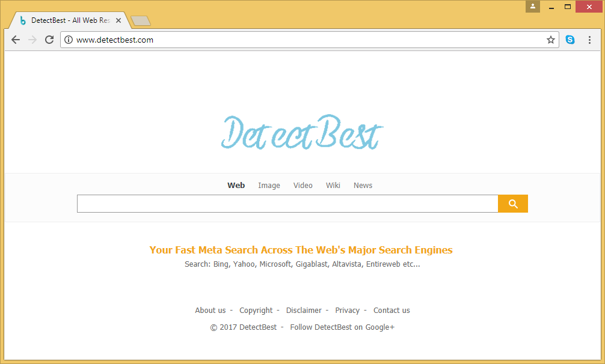This screenshot has width=605, height=364.
Task: Reload the page with refresh icon
Action: (49, 40)
